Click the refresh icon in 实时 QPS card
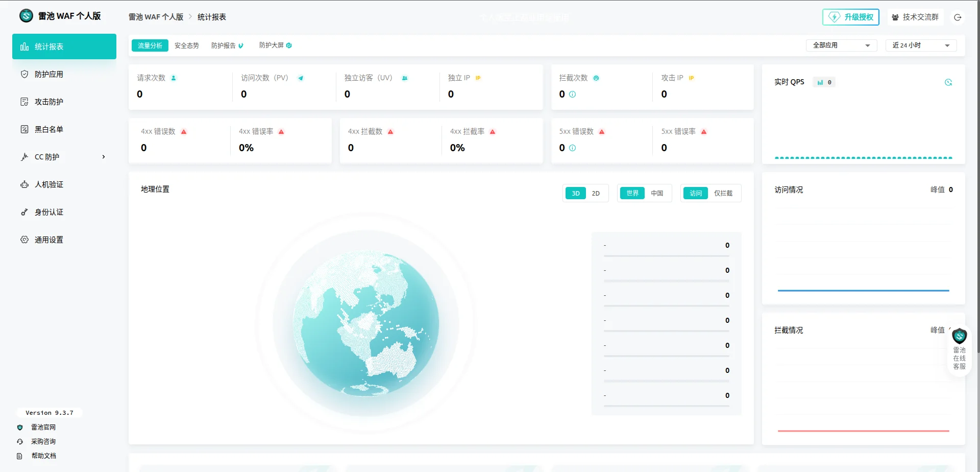This screenshot has height=472, width=980. click(948, 82)
